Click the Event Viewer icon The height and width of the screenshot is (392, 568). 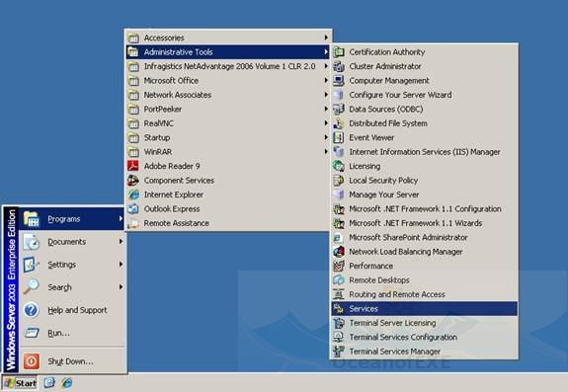coord(339,137)
